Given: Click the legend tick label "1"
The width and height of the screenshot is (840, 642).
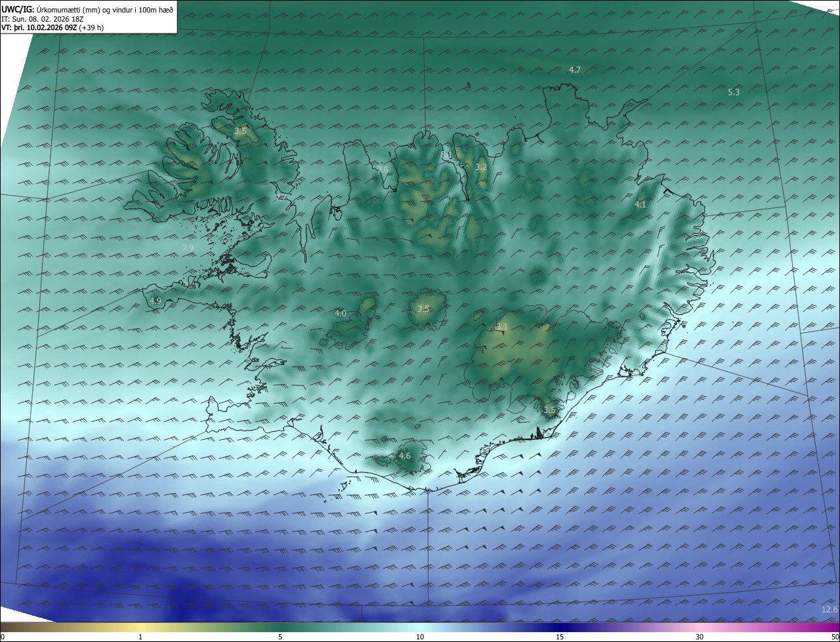Looking at the screenshot, I should point(140,637).
